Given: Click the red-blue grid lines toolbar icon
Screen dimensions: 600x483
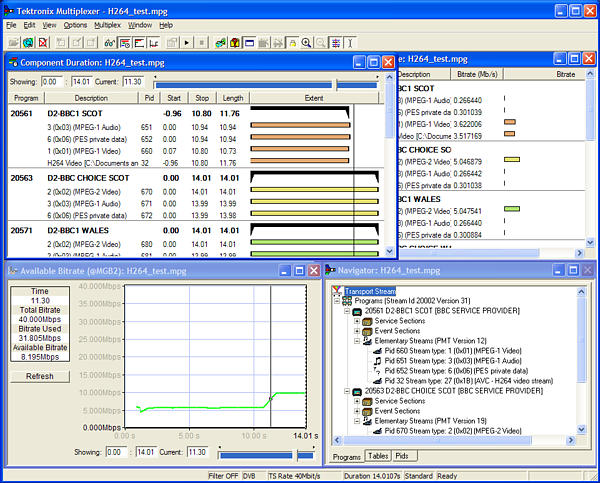Looking at the screenshot, I should [x=336, y=42].
